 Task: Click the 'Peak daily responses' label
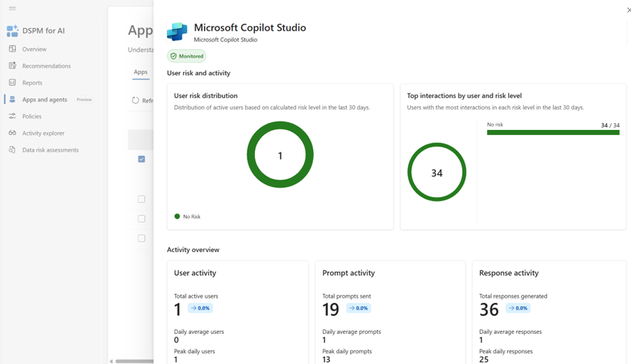point(506,351)
